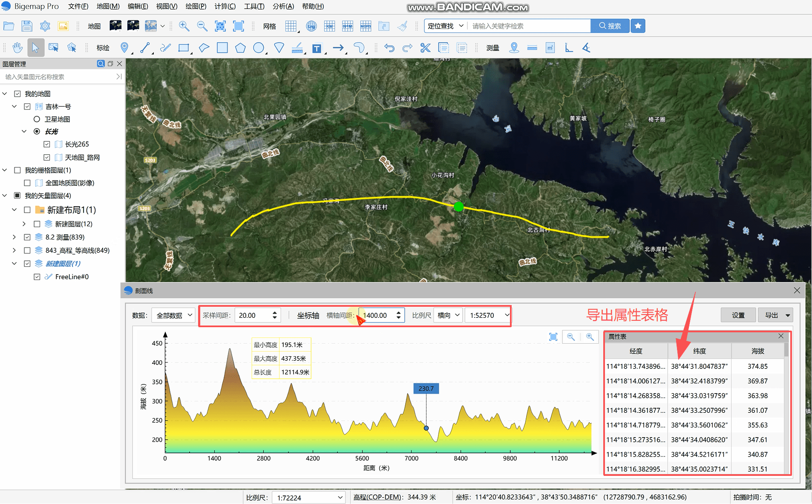Viewport: 812px width, 504px height.
Task: Select the pentagon polygon drawing tool
Action: pos(240,48)
